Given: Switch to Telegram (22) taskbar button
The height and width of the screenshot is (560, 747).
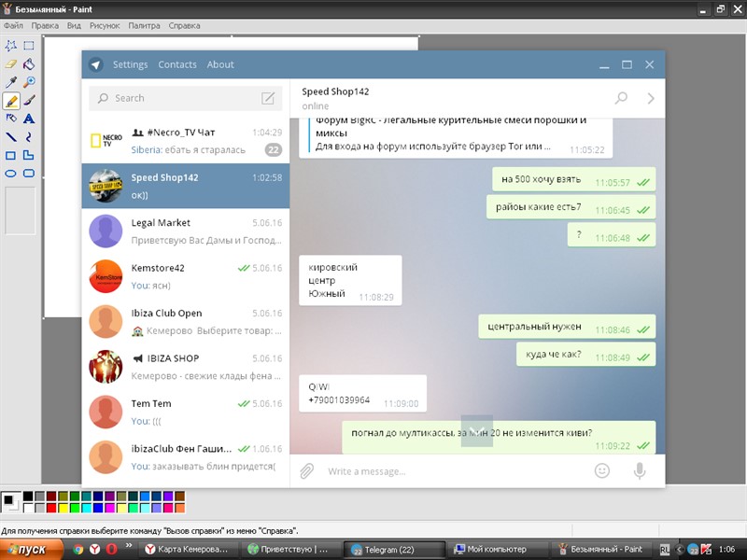Looking at the screenshot, I should pos(394,550).
